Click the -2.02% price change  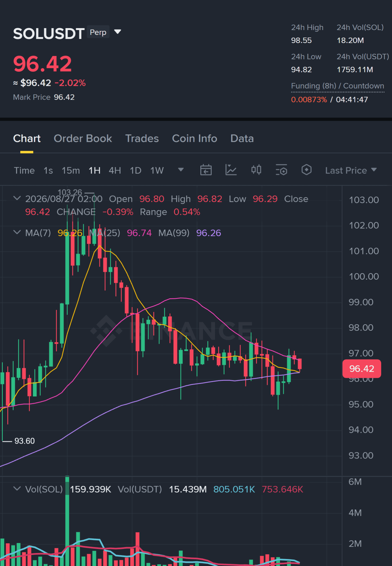[70, 83]
